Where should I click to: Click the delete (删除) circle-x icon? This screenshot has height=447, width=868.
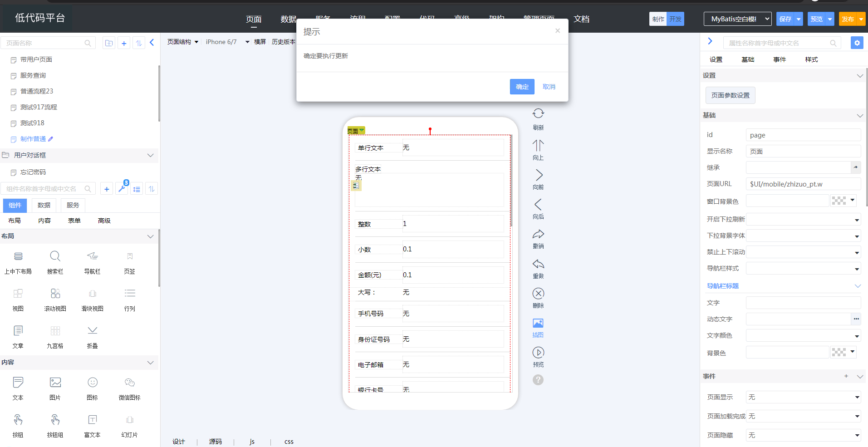pyautogui.click(x=538, y=294)
